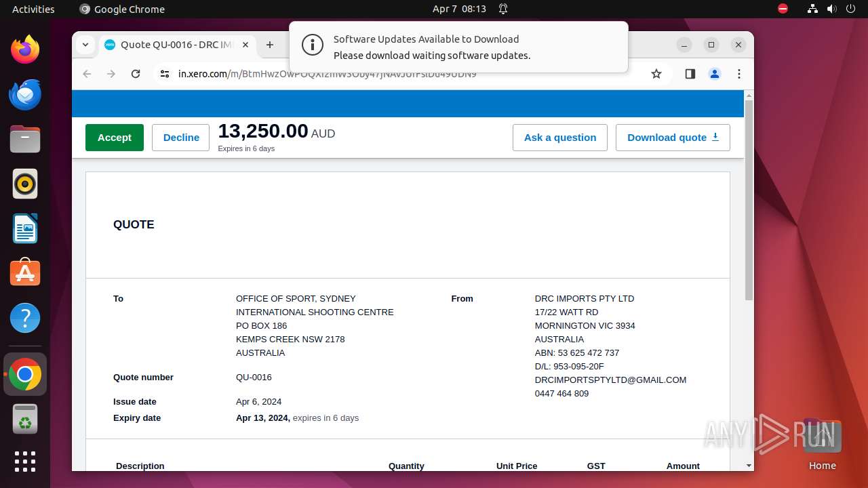The width and height of the screenshot is (868, 488).
Task: Click the DRCIMPORTSPTYLTD@GMAIL.COM email text
Action: click(x=610, y=380)
